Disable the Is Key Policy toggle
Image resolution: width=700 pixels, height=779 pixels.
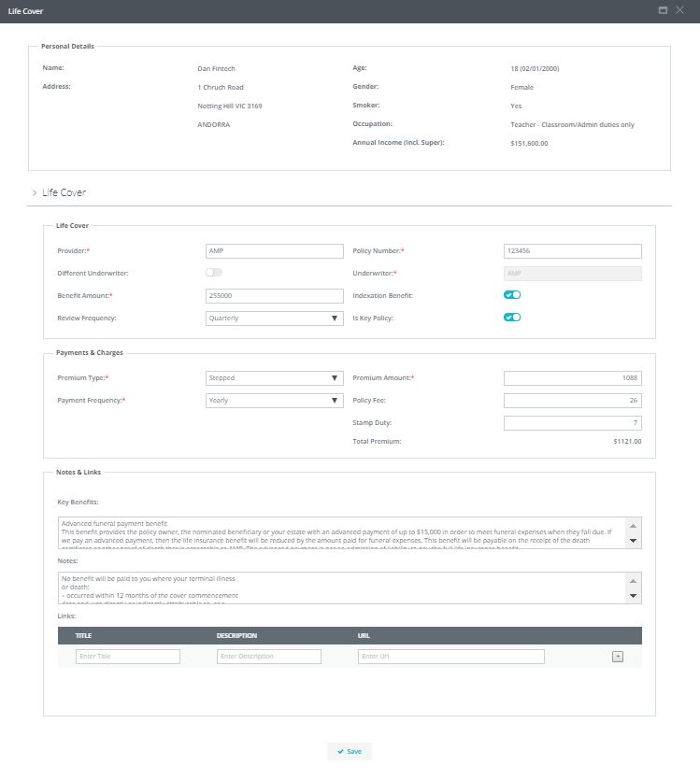coord(512,318)
